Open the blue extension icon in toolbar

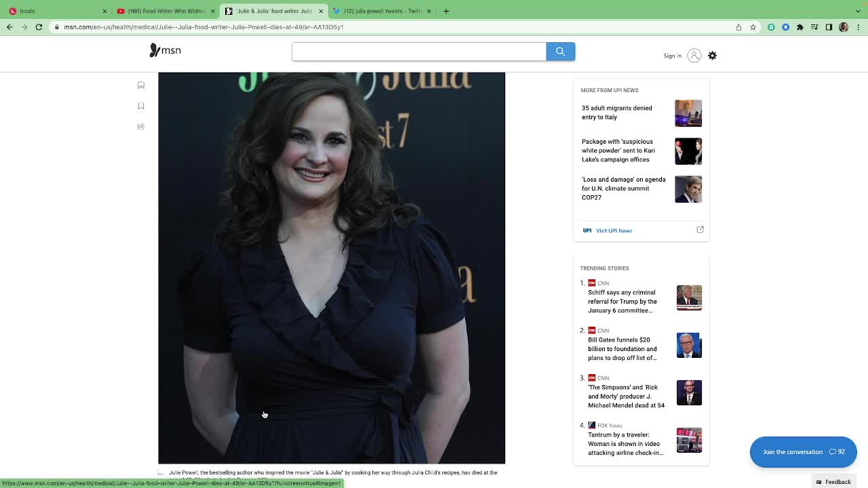point(785,27)
